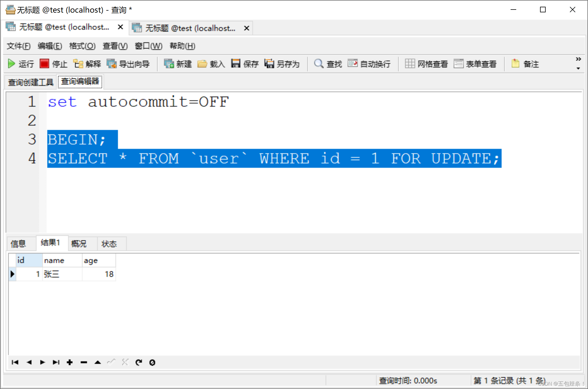Stop query execution with the red Stop button
588x389 pixels.
(53, 64)
